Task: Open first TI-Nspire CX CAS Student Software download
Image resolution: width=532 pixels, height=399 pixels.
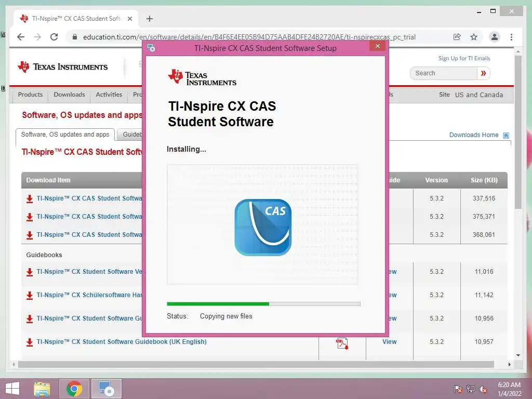Action: tap(89, 198)
